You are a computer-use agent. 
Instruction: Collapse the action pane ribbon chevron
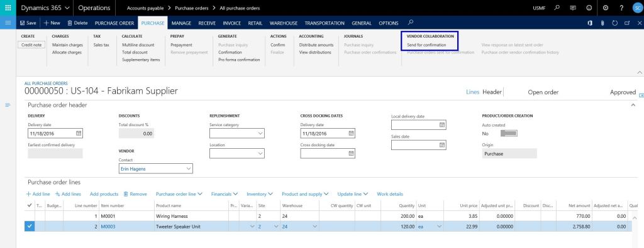tap(639, 72)
